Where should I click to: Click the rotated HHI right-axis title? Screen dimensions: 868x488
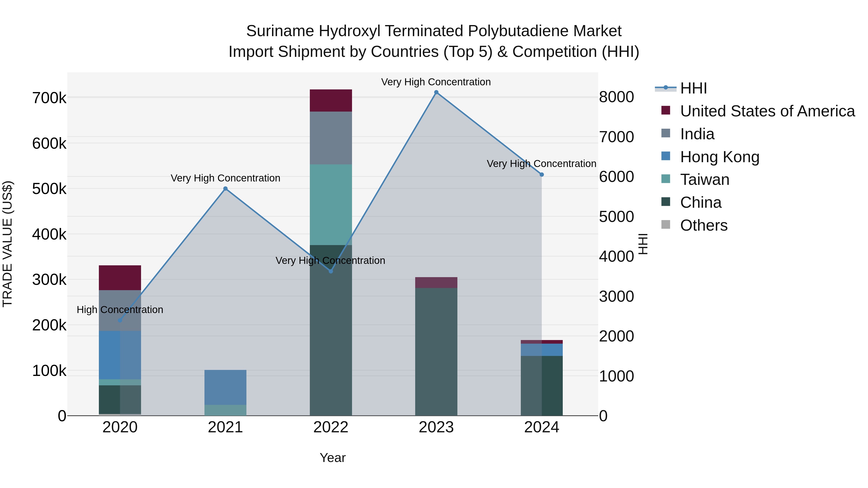tap(643, 244)
